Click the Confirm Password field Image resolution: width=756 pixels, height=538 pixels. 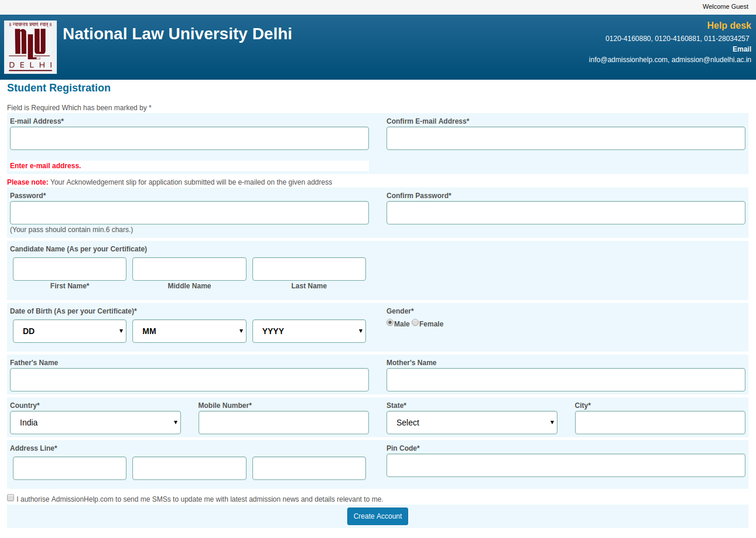pyautogui.click(x=565, y=212)
